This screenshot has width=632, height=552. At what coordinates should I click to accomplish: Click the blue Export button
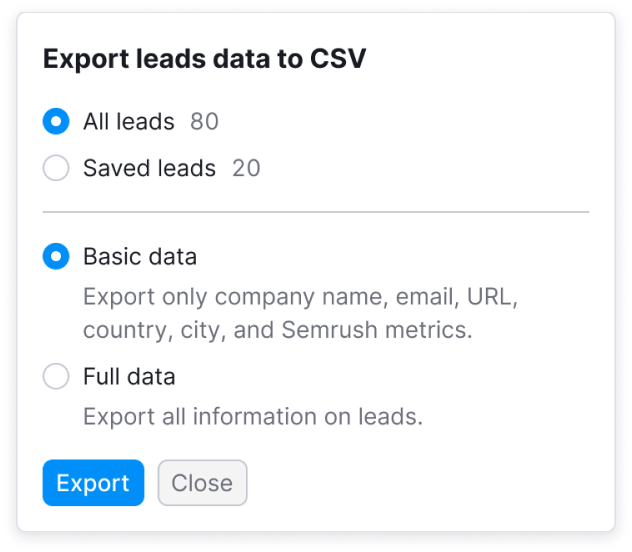click(93, 483)
